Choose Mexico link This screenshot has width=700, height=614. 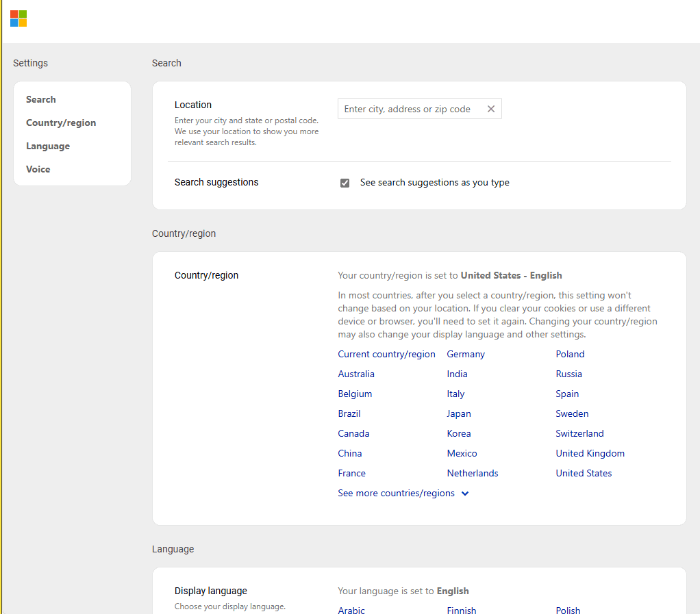(x=462, y=453)
